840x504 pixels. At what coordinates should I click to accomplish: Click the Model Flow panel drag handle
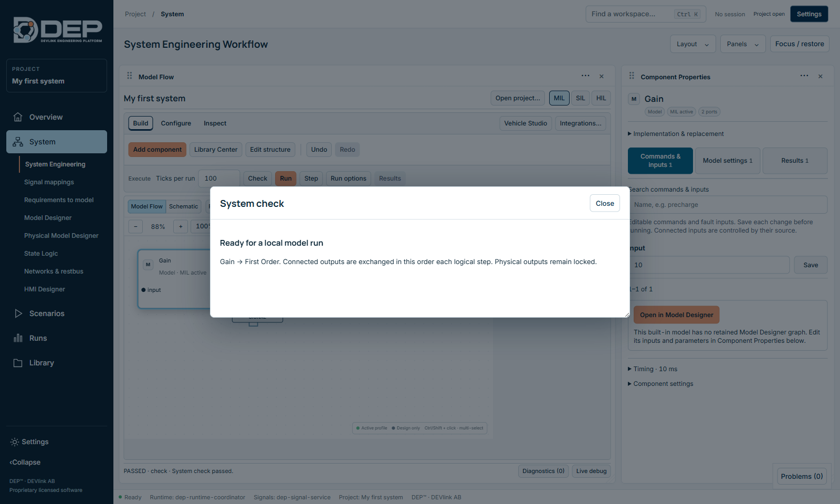click(130, 76)
